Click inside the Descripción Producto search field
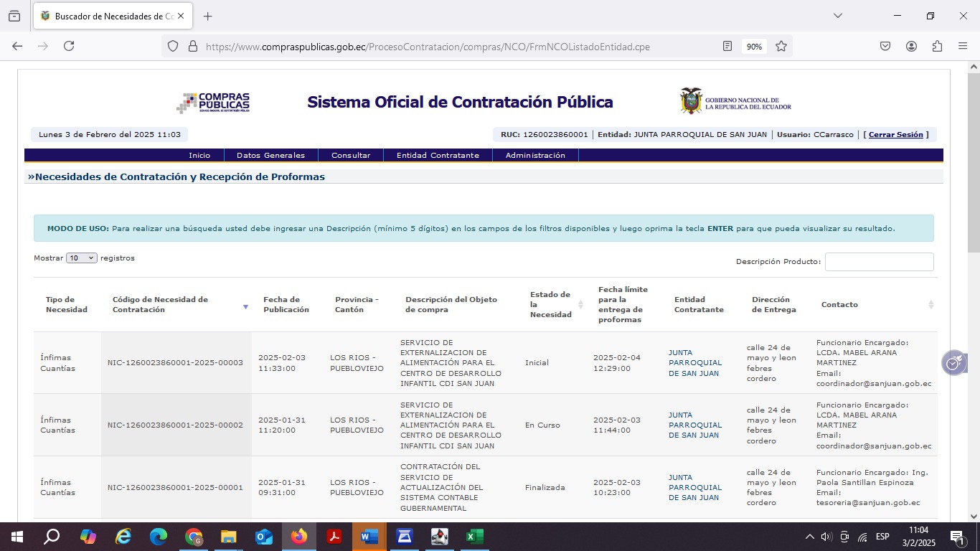The image size is (980, 551). pos(879,262)
